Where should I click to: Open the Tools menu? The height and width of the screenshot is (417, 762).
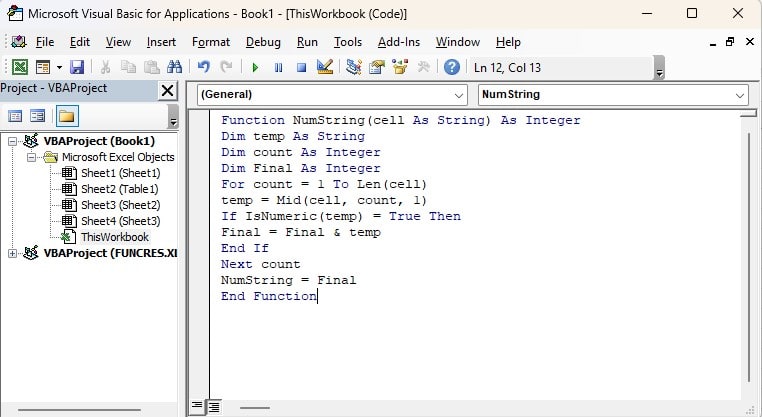(347, 42)
